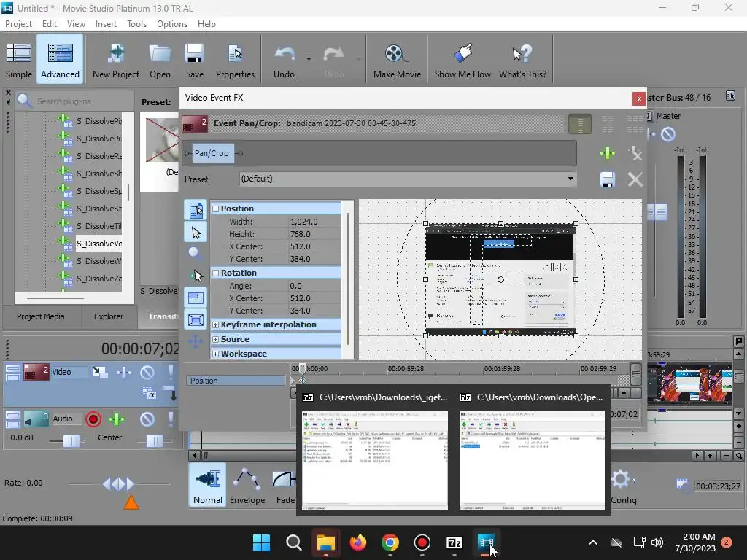Click the New Project toolbar icon
Image resolution: width=747 pixels, height=560 pixels.
point(116,60)
